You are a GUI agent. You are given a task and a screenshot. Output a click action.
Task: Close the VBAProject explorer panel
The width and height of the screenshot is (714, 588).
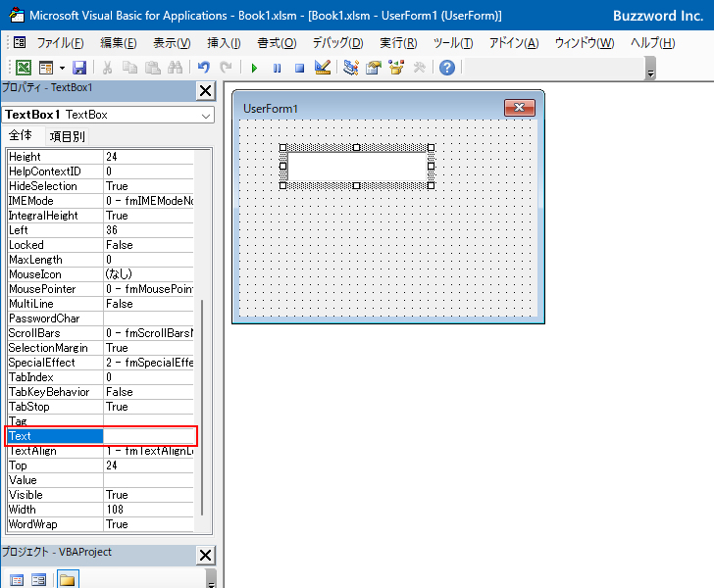[205, 556]
